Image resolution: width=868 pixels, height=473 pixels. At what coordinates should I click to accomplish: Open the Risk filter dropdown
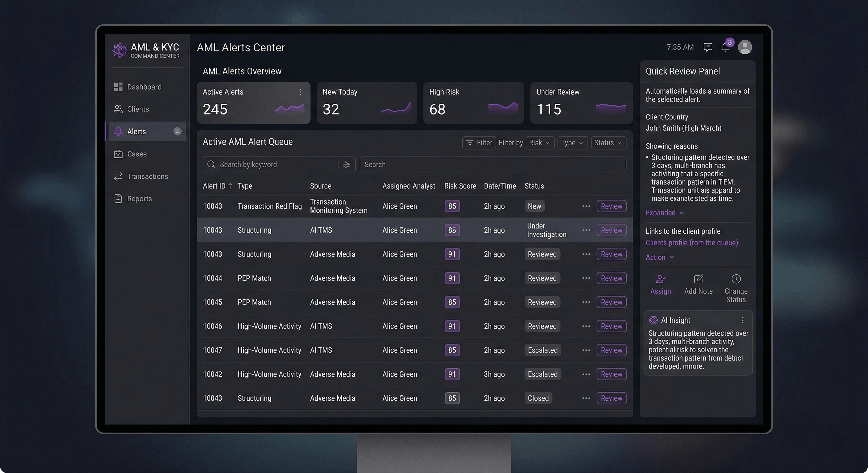point(539,142)
